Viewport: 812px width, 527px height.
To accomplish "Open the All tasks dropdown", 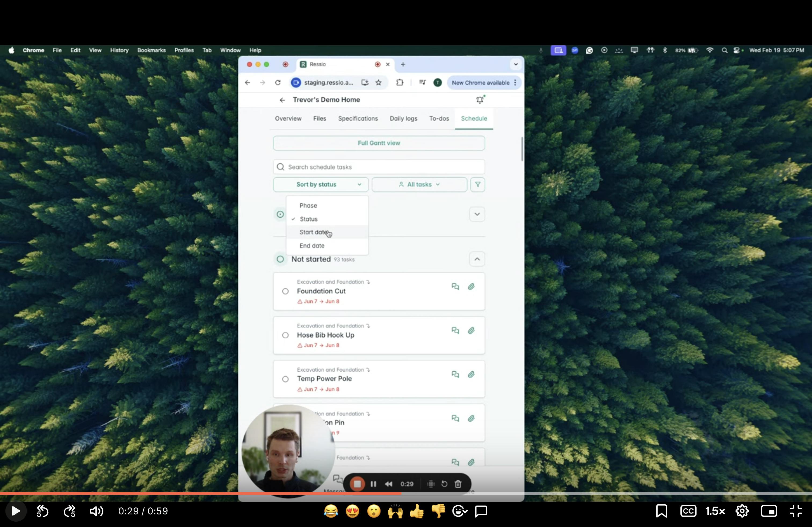I will coord(419,184).
